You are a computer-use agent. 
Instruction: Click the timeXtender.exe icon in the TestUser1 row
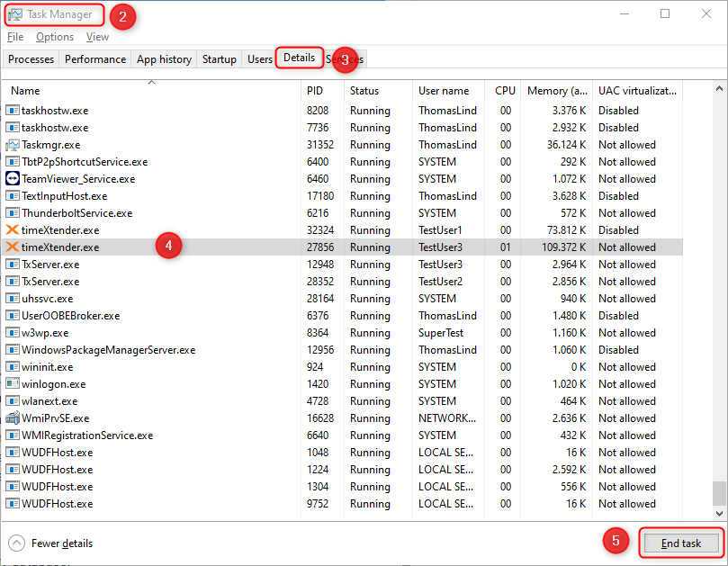coord(13,229)
